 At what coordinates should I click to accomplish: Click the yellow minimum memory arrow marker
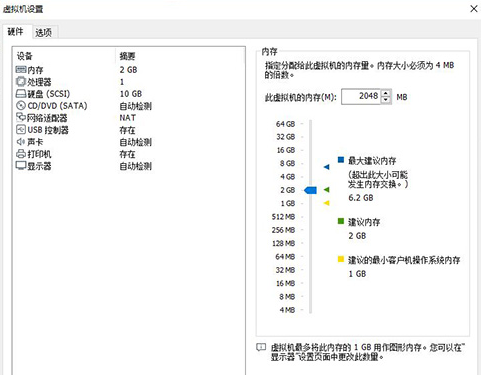pyautogui.click(x=327, y=203)
